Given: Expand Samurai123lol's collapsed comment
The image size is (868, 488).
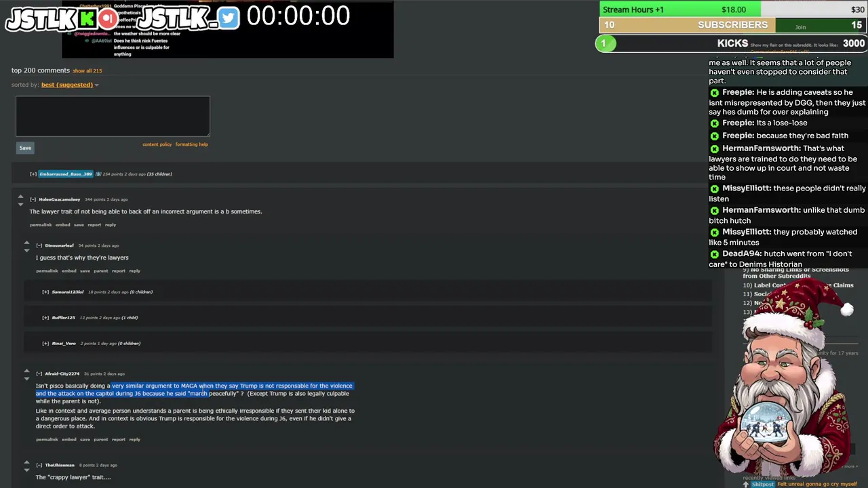Looking at the screenshot, I should pyautogui.click(x=45, y=292).
